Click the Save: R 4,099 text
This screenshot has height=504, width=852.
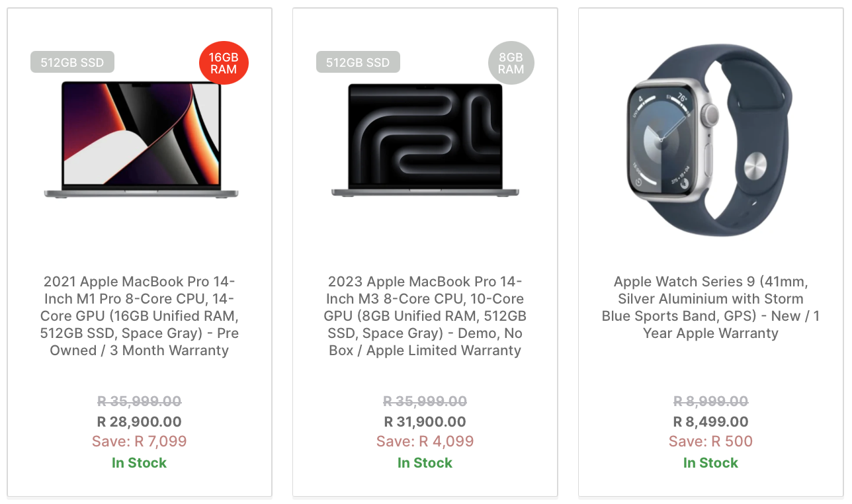click(x=425, y=441)
